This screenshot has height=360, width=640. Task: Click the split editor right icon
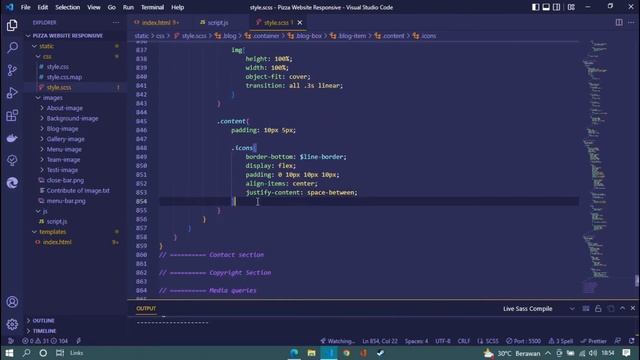619,22
